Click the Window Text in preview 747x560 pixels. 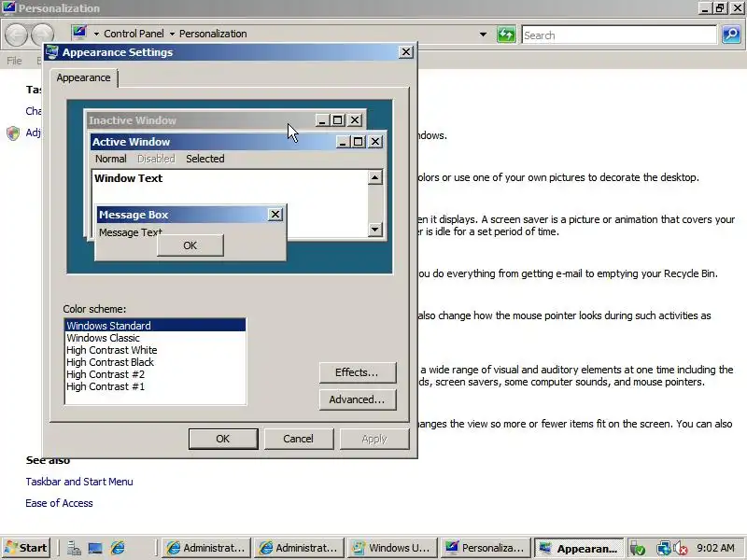tap(128, 178)
